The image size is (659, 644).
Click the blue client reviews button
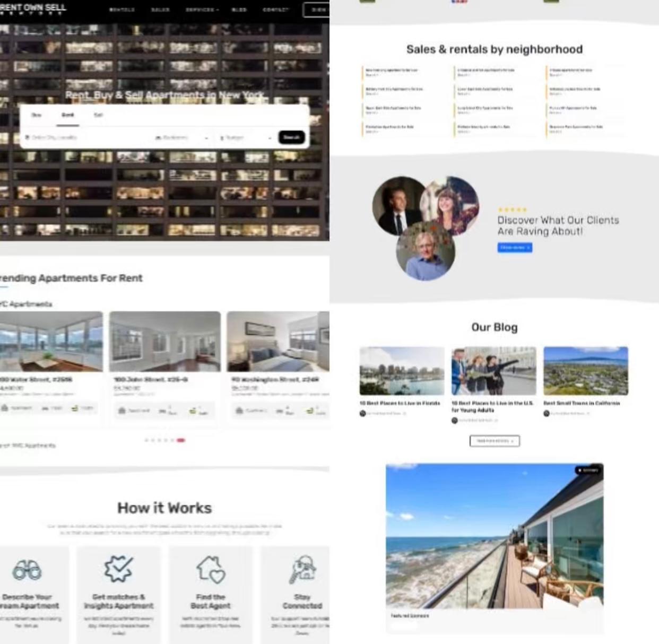click(515, 247)
